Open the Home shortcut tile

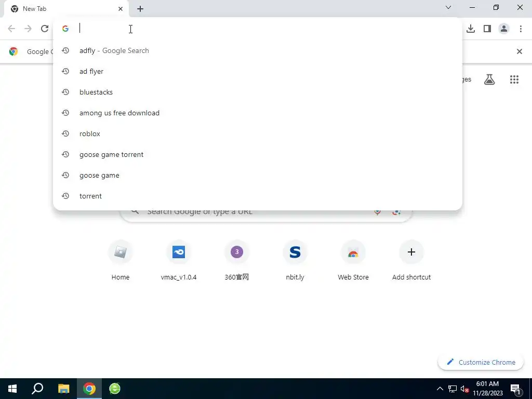pos(121,261)
